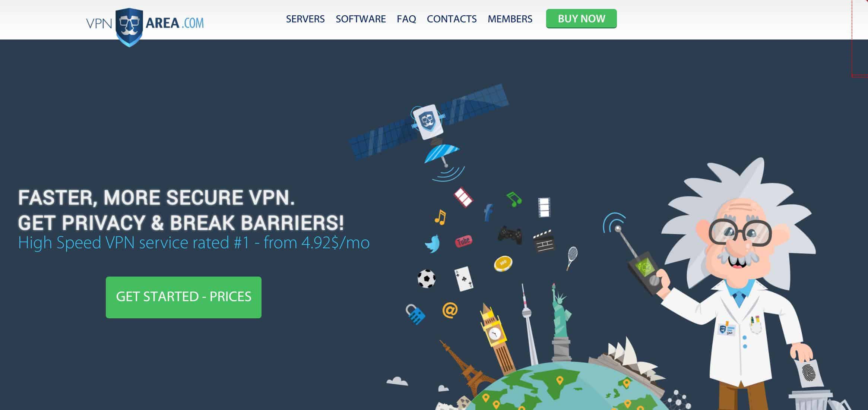Click the playing card icon
This screenshot has height=410, width=868.
tap(464, 278)
